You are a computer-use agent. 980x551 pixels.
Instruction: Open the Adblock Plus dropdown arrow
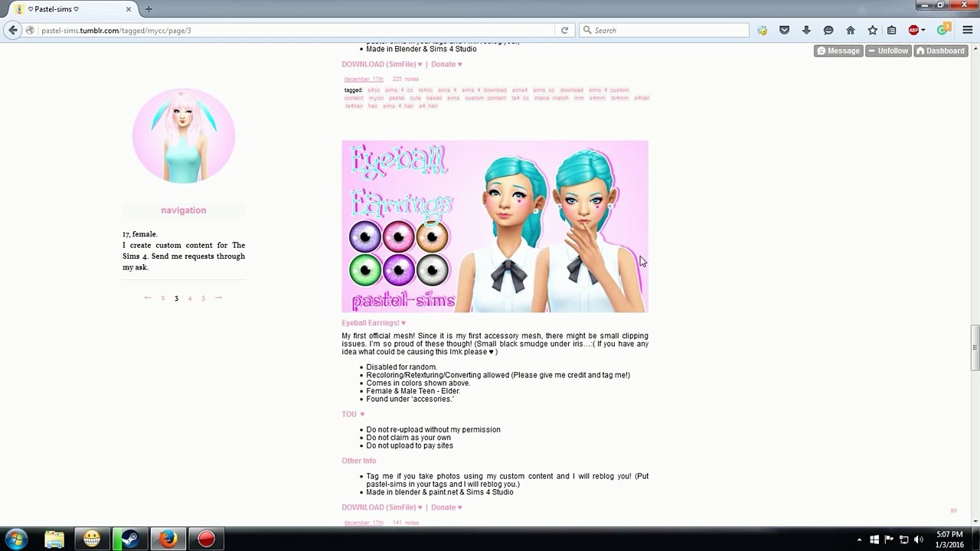(923, 31)
